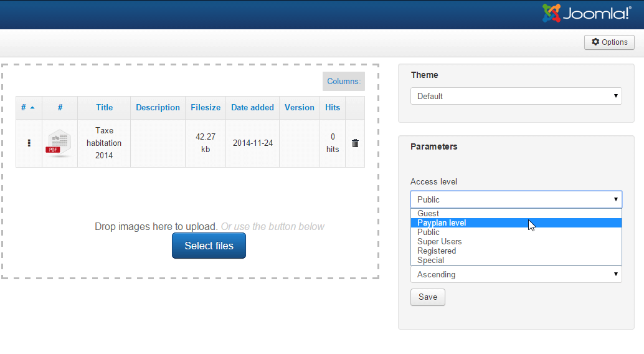
Task: Grab the drag handle of Taxe habitation row
Action: coord(29,143)
